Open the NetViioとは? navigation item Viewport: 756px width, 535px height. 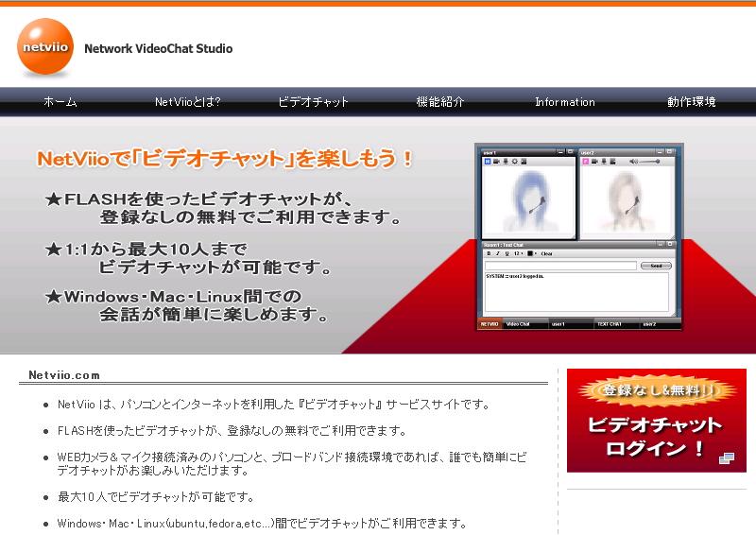pos(187,102)
